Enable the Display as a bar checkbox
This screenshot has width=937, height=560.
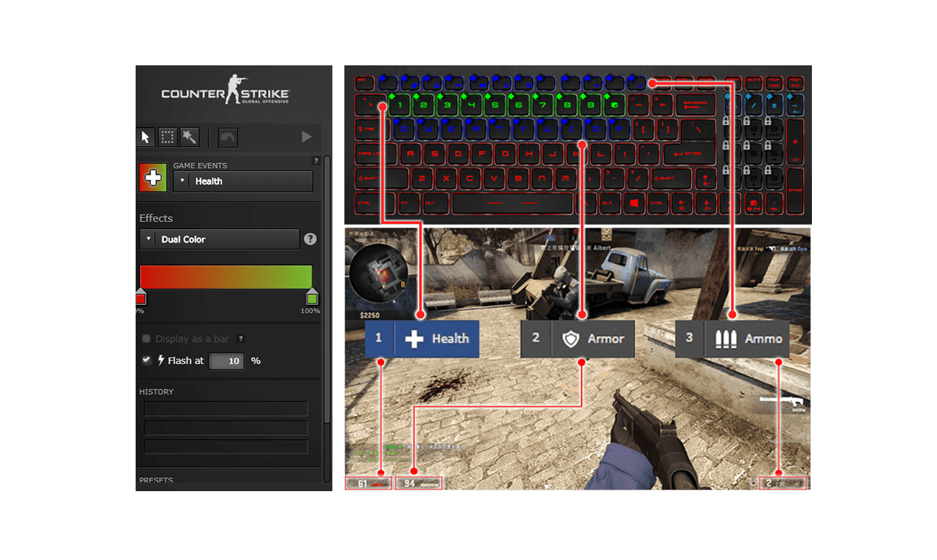point(146,338)
